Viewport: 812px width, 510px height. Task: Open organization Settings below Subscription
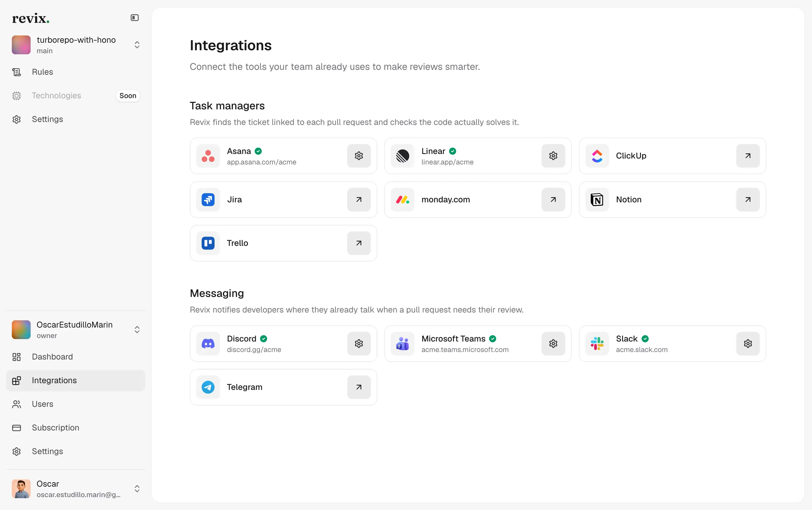pyautogui.click(x=75, y=451)
